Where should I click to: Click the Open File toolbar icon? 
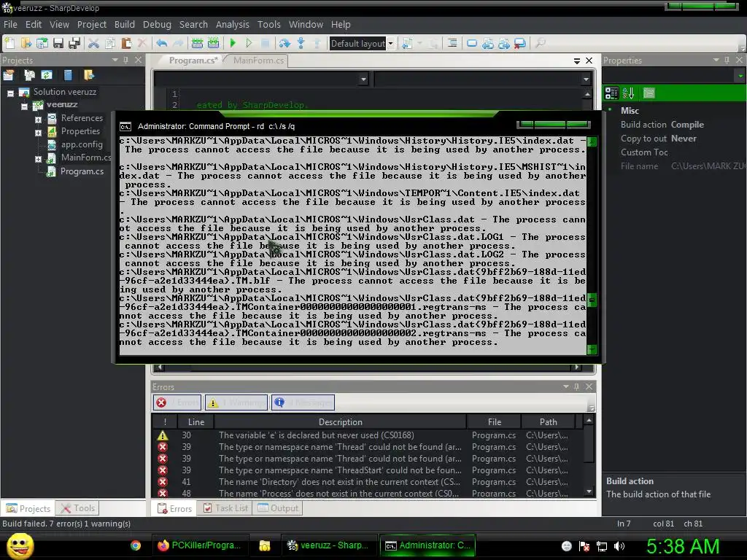coord(26,43)
